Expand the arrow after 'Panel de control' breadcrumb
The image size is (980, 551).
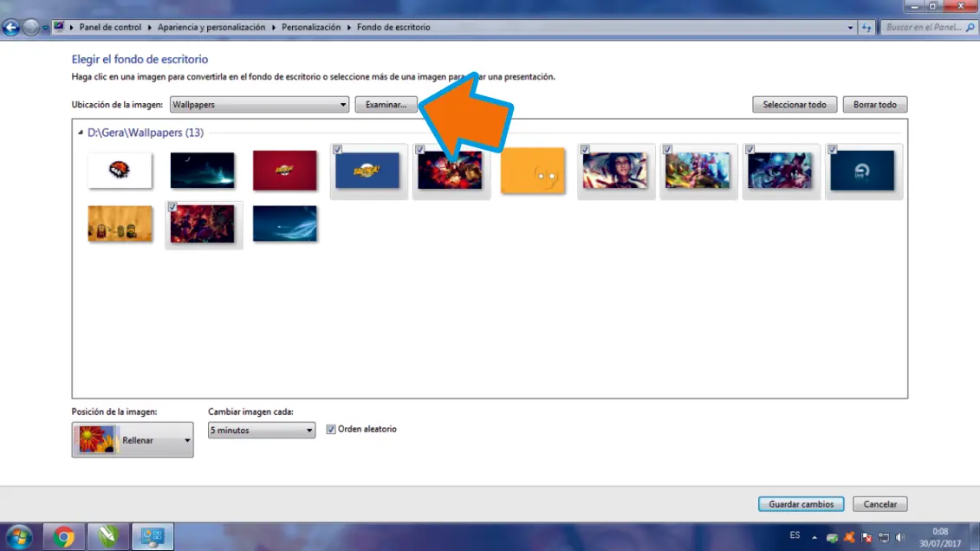(x=149, y=28)
